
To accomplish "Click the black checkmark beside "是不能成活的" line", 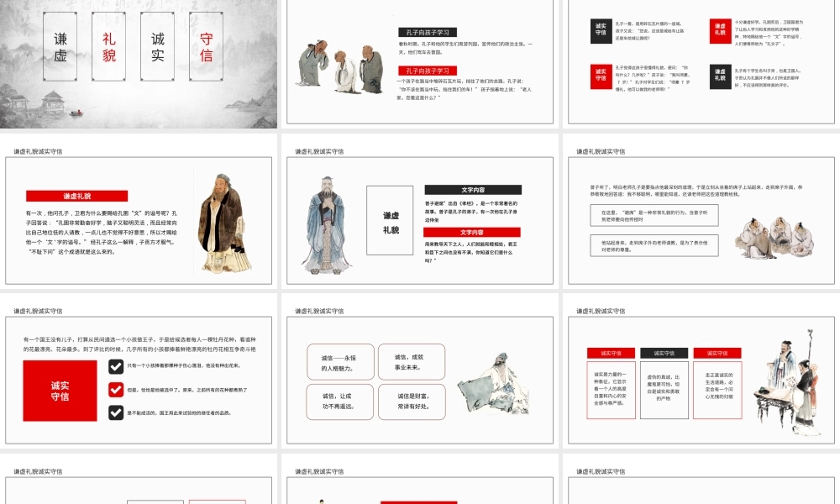I will [x=116, y=412].
